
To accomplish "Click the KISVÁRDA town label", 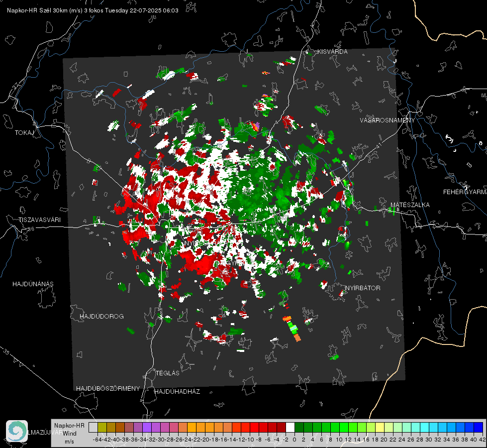I will click(332, 52).
